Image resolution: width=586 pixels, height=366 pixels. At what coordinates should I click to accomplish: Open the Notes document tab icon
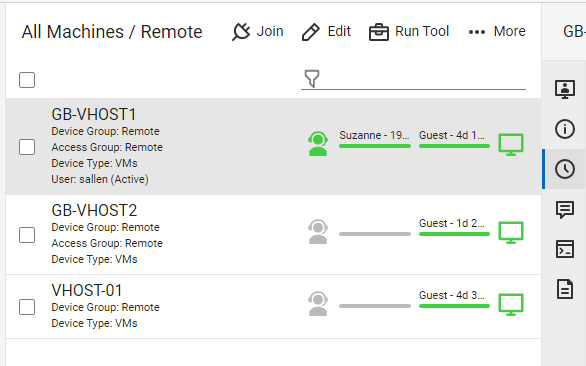pyautogui.click(x=565, y=289)
